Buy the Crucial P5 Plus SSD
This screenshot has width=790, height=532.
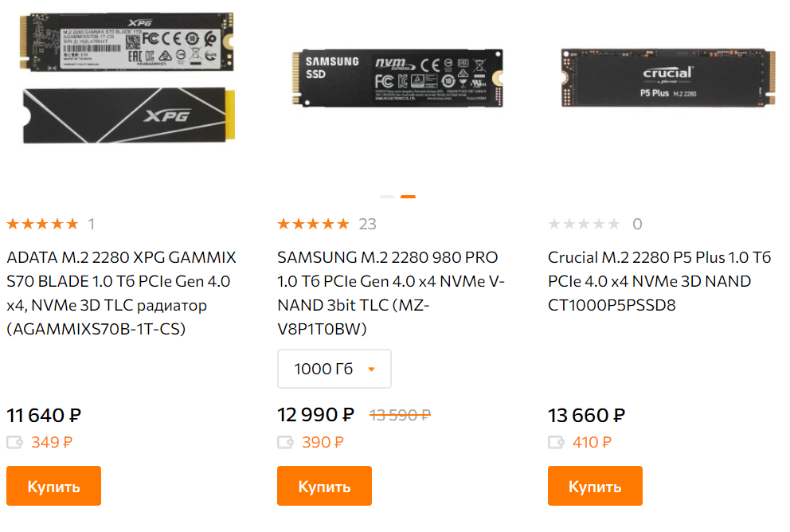coord(595,486)
